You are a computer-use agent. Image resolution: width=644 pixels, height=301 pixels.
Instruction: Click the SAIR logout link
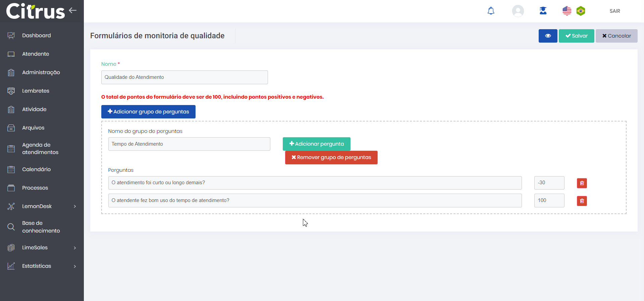(x=614, y=11)
